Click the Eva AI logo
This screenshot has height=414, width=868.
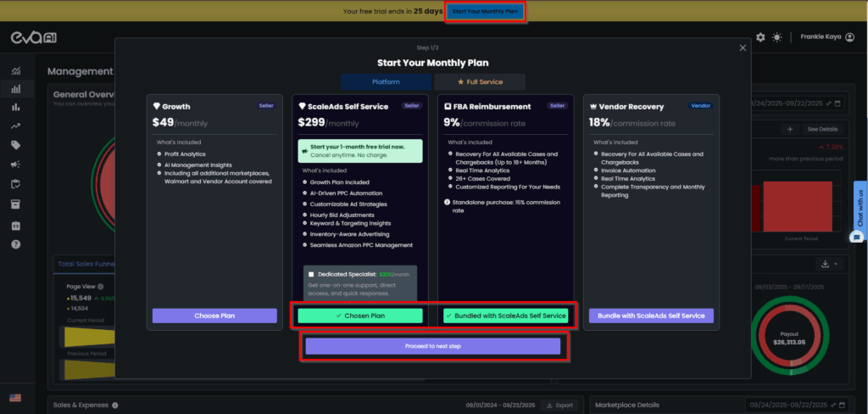[x=33, y=37]
